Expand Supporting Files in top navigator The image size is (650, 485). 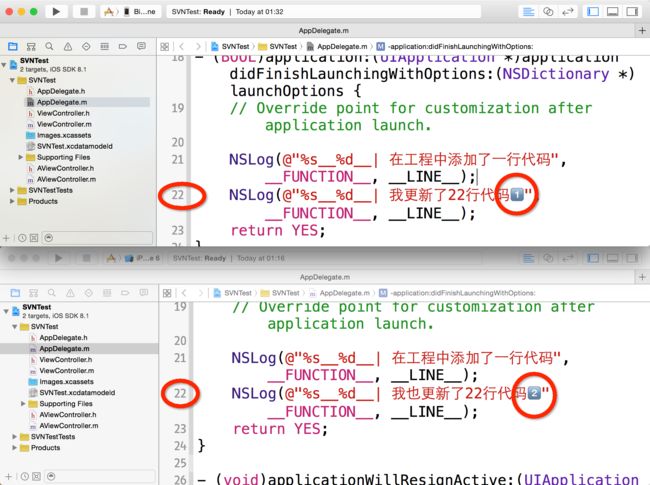click(x=21, y=157)
